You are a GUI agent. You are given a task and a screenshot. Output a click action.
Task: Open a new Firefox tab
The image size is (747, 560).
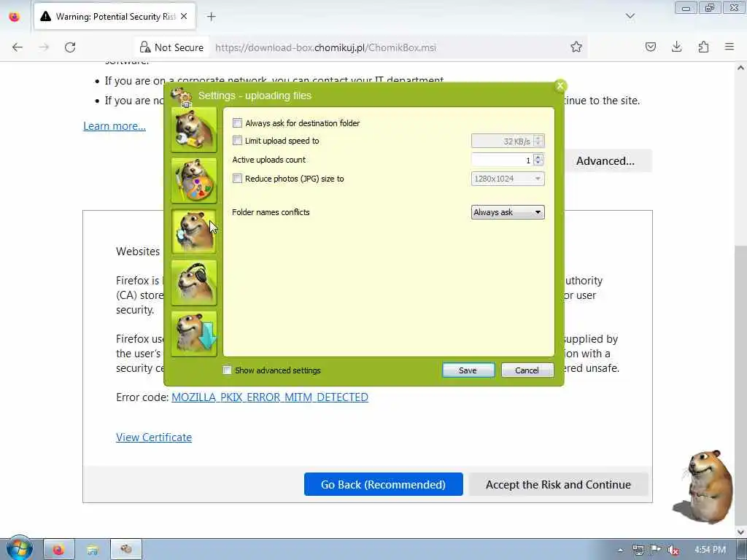click(x=211, y=17)
